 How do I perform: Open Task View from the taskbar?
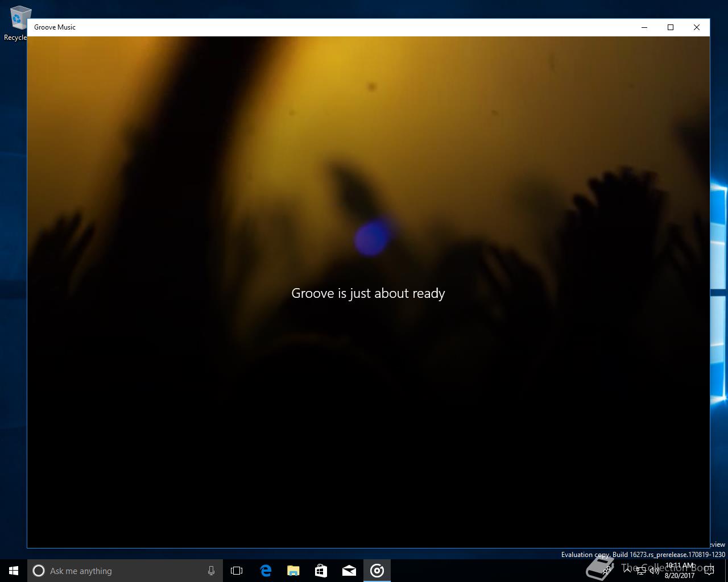click(237, 571)
